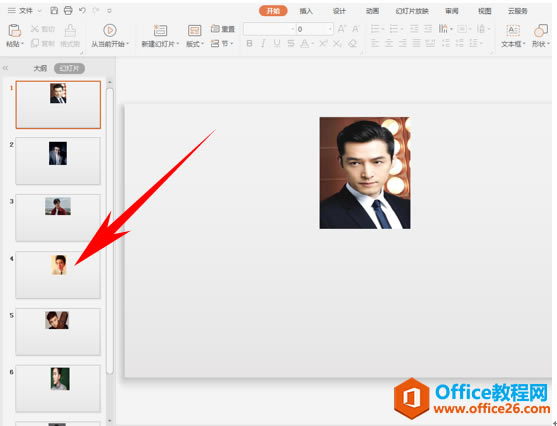Expand the font size dropdown

click(x=330, y=29)
